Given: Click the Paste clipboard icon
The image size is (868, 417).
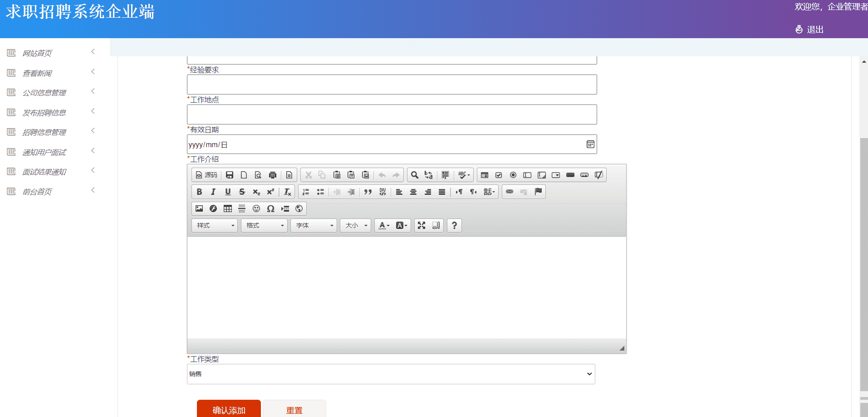Looking at the screenshot, I should [x=337, y=175].
